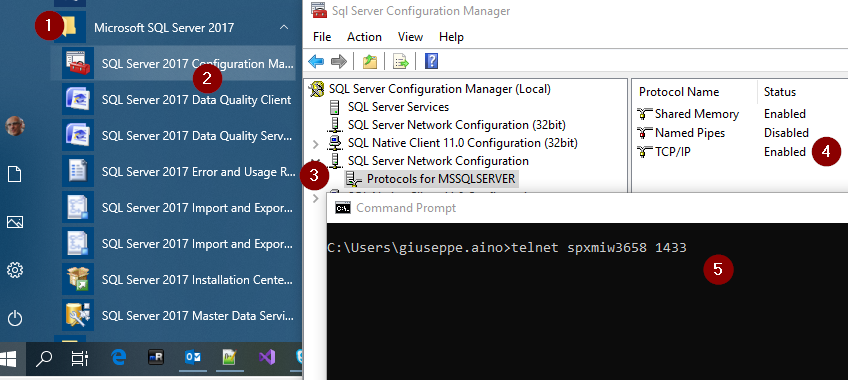This screenshot has height=380, width=848.
Task: Select the Named Pipes protocol row
Action: (690, 132)
